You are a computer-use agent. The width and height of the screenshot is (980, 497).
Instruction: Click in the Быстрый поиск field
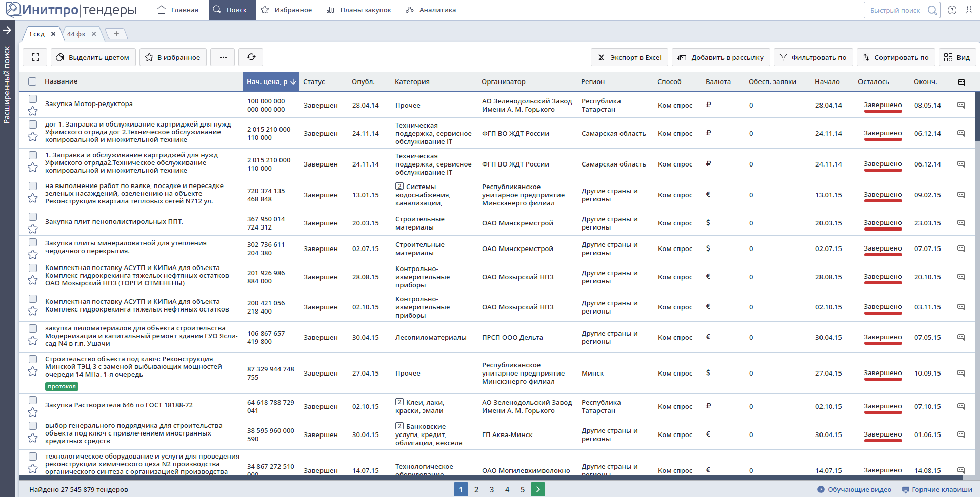[x=902, y=10]
